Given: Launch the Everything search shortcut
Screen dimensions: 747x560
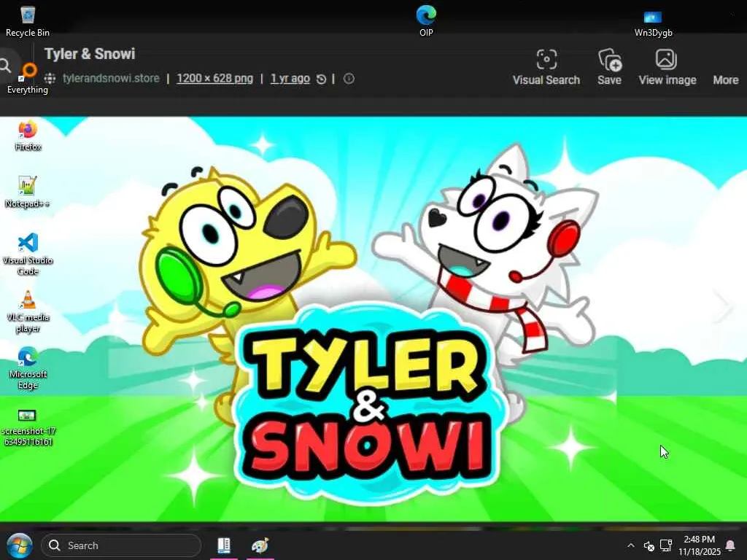Looking at the screenshot, I should (x=28, y=77).
